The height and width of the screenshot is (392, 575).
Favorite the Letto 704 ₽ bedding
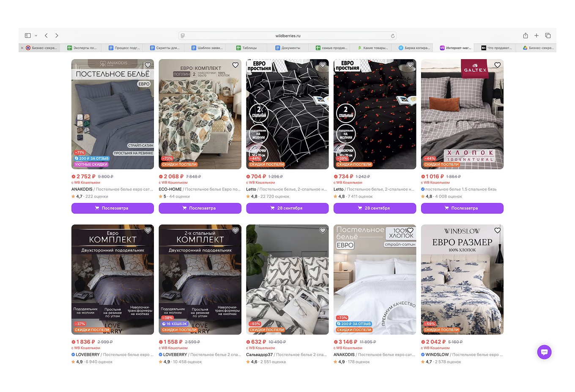323,65
